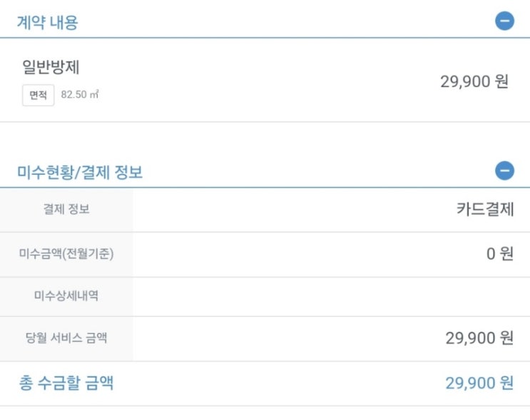Click the 미수금액(전월기준) label
This screenshot has height=420, width=530.
(x=66, y=254)
